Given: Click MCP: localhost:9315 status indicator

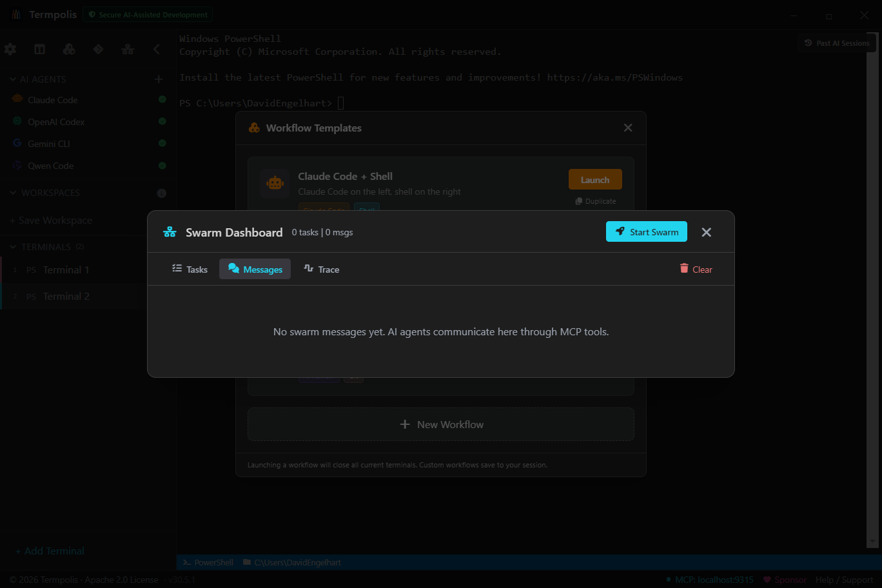Looking at the screenshot, I should coord(709,580).
